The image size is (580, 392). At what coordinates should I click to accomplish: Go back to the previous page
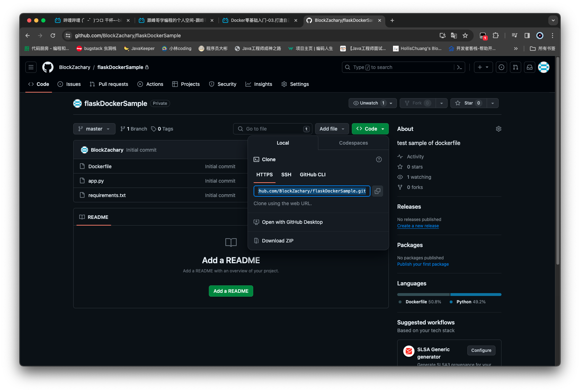tap(27, 36)
